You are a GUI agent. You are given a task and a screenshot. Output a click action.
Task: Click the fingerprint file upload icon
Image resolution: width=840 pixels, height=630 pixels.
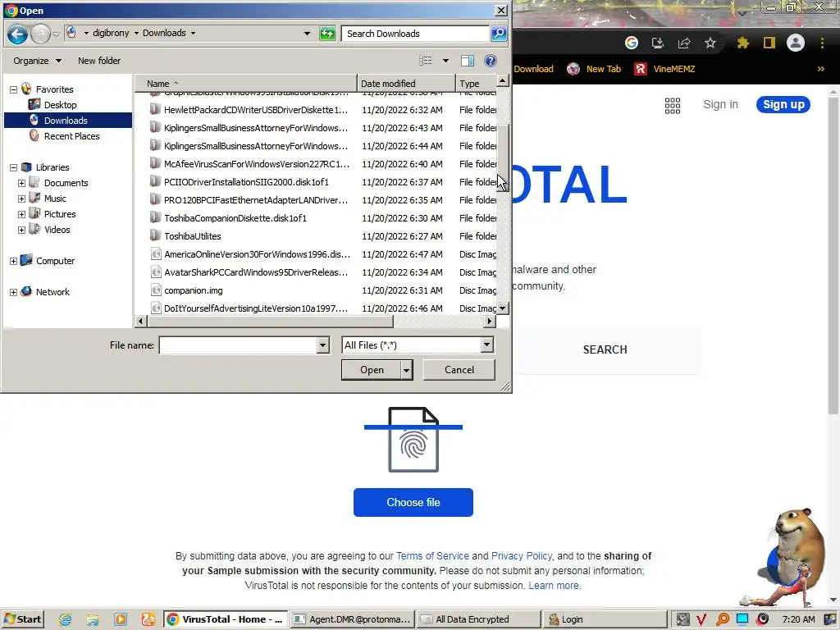[413, 440]
